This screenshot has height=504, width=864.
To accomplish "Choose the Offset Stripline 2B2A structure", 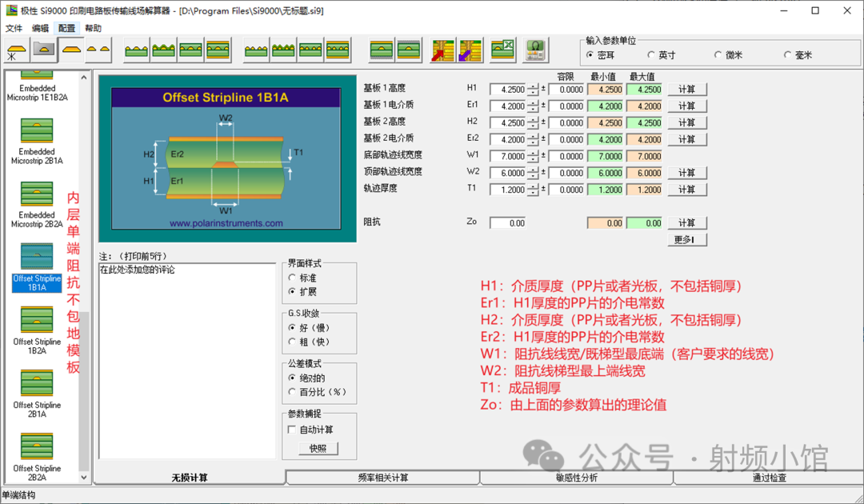I will (x=37, y=457).
